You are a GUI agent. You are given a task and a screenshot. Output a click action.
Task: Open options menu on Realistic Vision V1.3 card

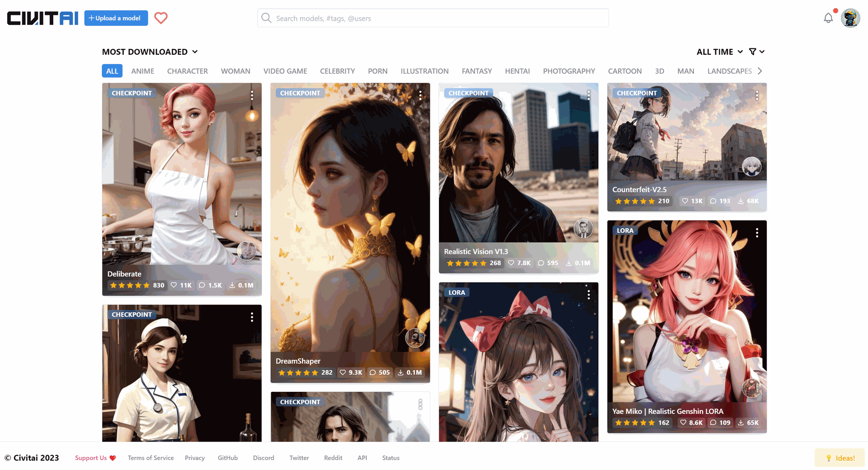point(589,95)
